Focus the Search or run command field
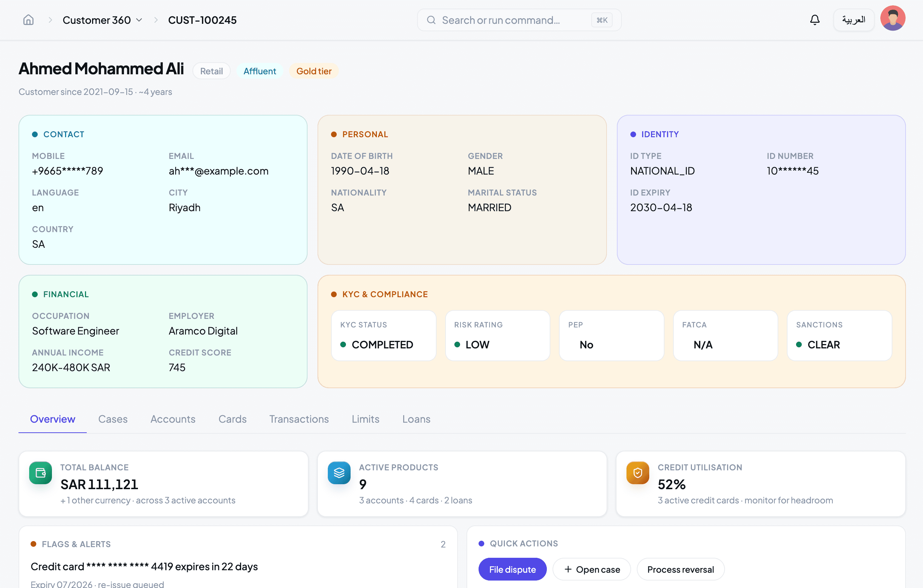This screenshot has height=588, width=923. coord(519,20)
